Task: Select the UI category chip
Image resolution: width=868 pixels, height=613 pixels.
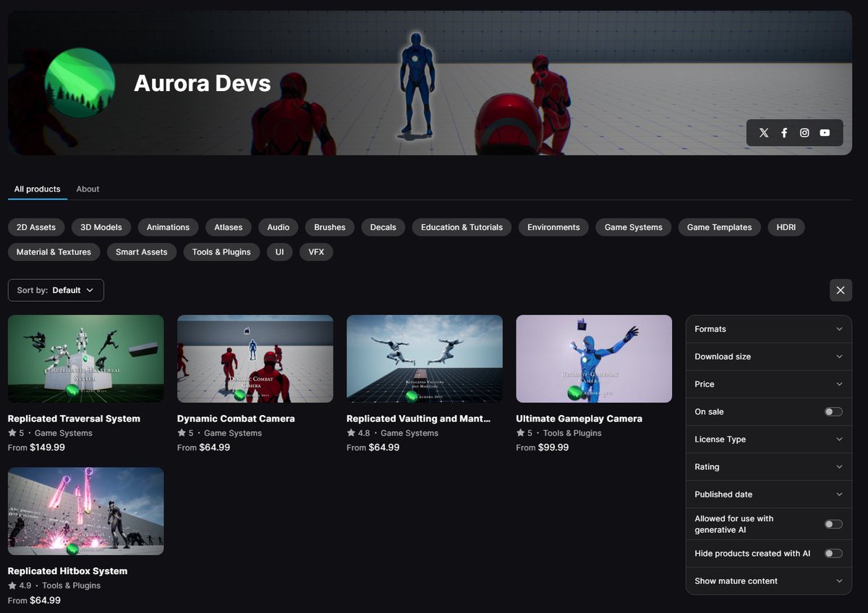Action: pyautogui.click(x=279, y=252)
